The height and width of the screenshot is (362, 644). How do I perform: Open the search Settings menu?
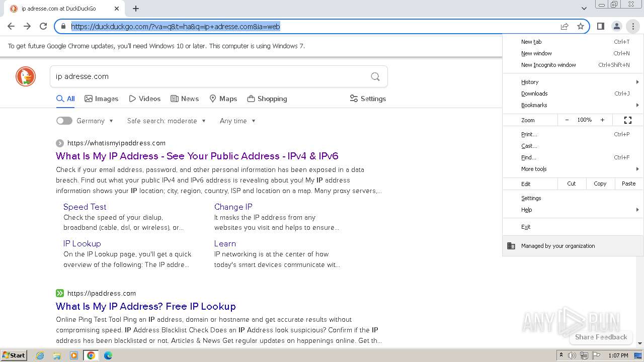coord(368,99)
